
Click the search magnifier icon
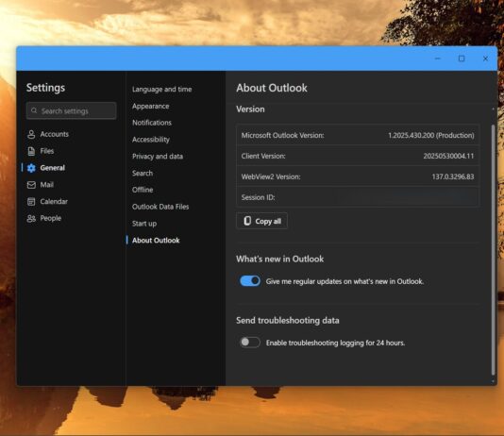click(x=34, y=110)
